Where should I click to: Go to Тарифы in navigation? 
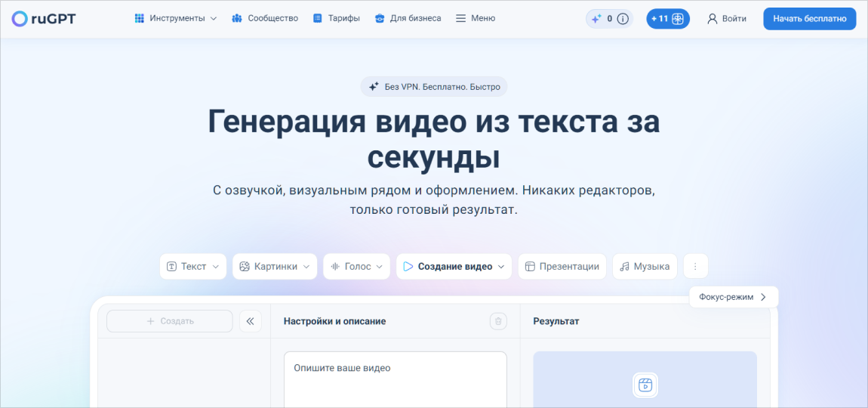336,18
